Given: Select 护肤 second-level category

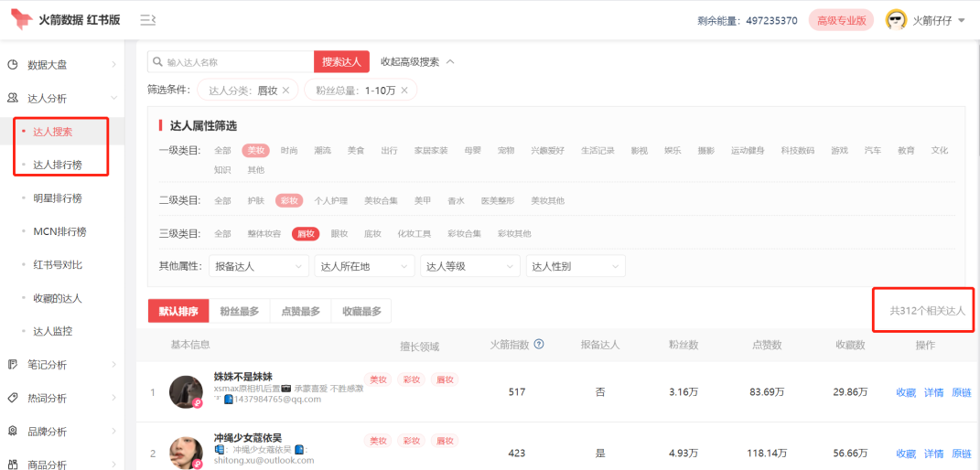Looking at the screenshot, I should coord(255,200).
